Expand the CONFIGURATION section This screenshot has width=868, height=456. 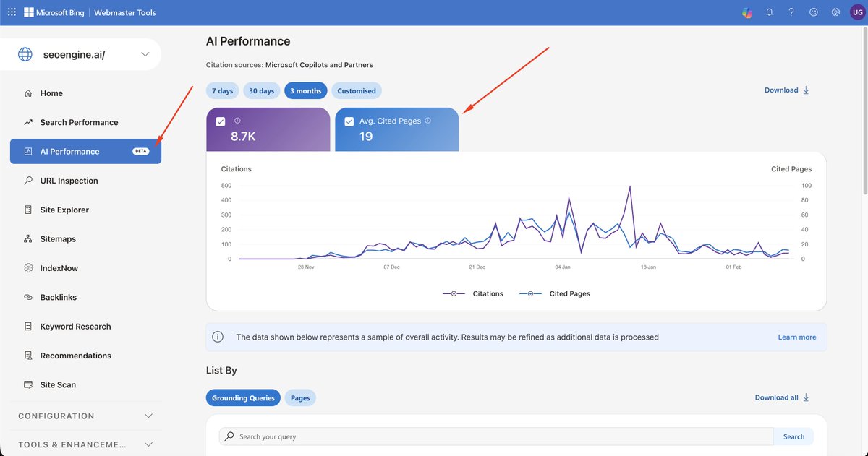[85, 416]
